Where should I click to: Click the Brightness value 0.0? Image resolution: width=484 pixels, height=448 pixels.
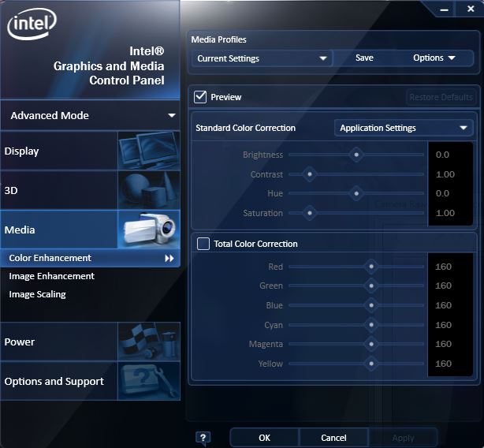coord(442,155)
